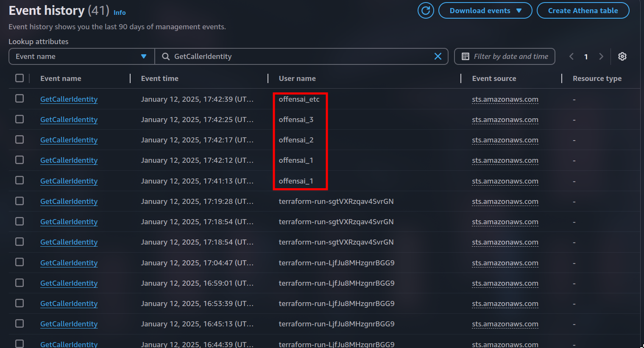The image size is (644, 348).
Task: Refresh the event history list
Action: tap(426, 10)
